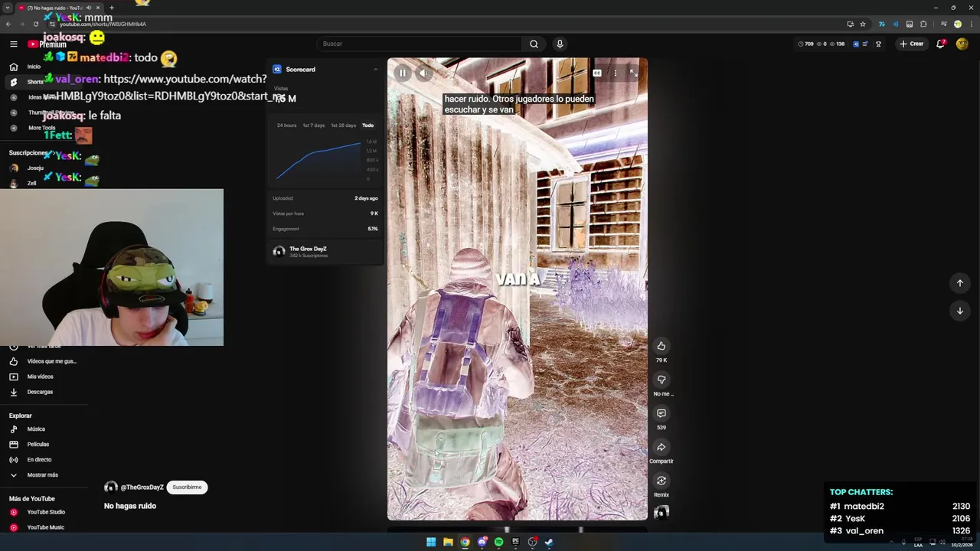This screenshot has height=551, width=980.
Task: Toggle closed captions on the Short
Action: point(596,73)
